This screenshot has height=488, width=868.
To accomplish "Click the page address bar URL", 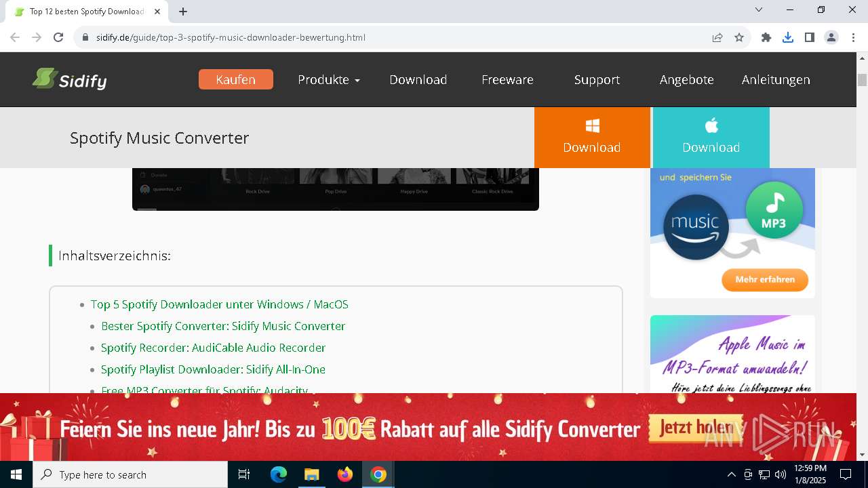I will coord(231,37).
